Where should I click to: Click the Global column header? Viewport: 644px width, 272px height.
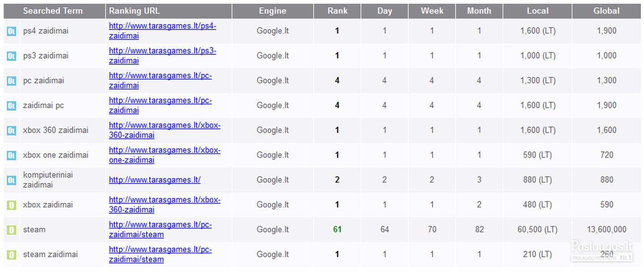[606, 11]
